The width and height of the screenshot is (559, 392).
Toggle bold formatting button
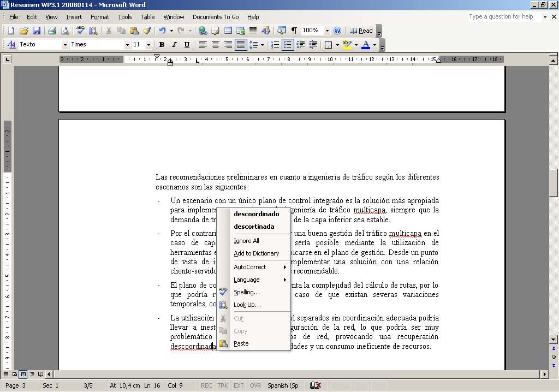click(162, 45)
